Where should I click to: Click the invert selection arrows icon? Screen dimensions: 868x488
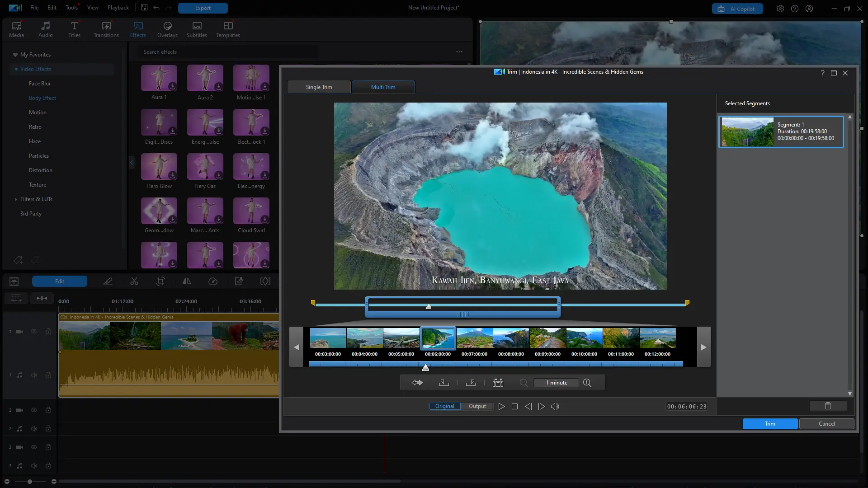pos(417,383)
